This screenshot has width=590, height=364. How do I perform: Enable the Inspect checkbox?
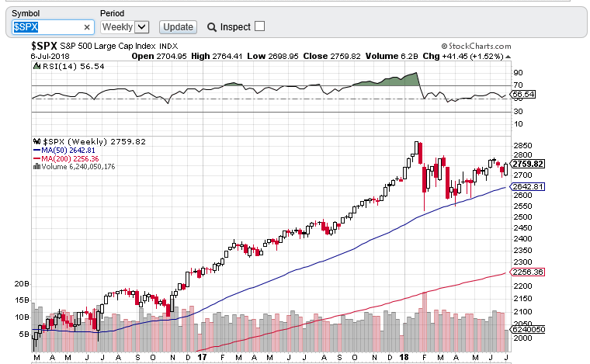(x=259, y=26)
